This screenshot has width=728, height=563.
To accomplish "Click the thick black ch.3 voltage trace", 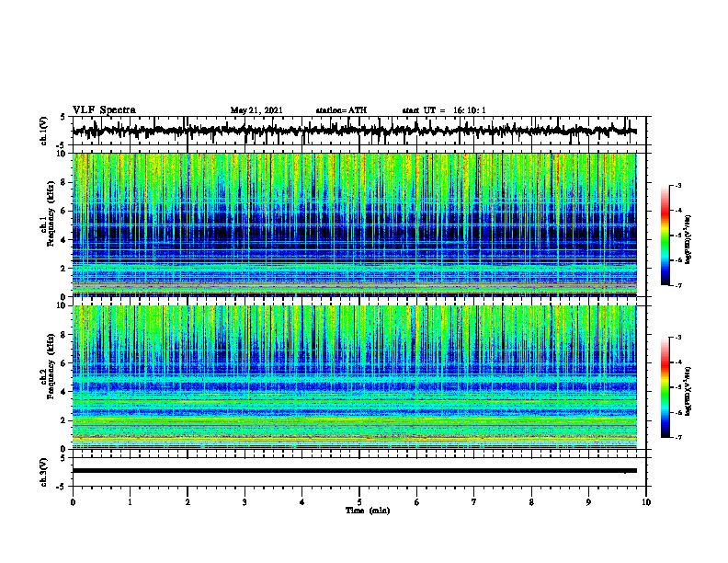I will (x=354, y=471).
